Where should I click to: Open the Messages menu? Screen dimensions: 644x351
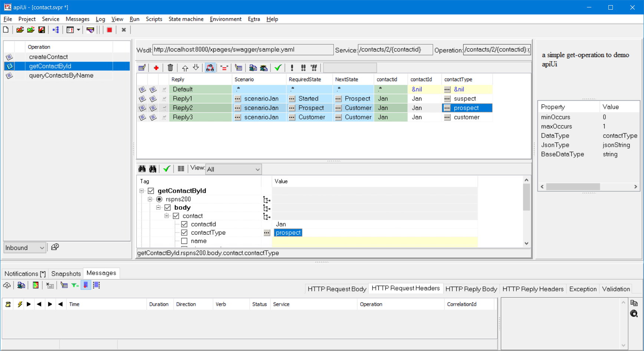pyautogui.click(x=77, y=19)
